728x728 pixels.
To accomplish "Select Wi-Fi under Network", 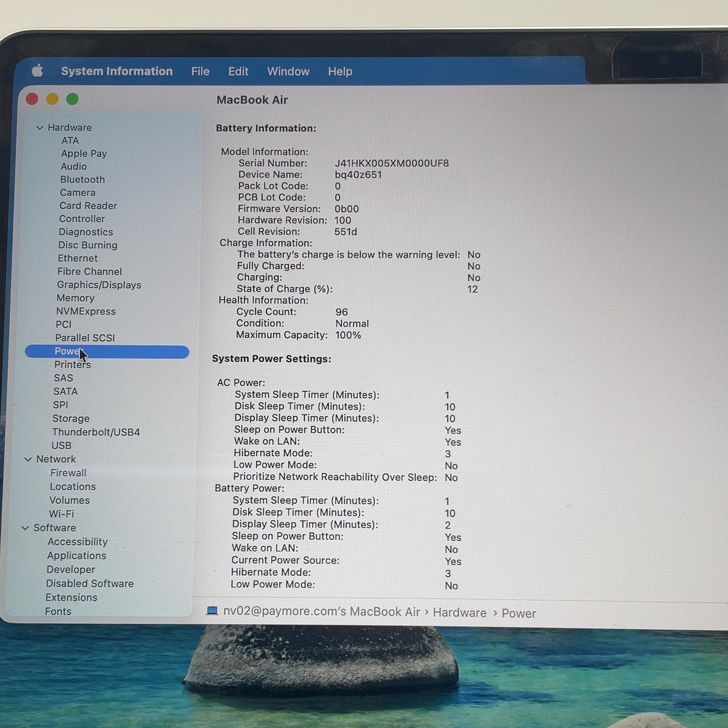I will (x=61, y=514).
